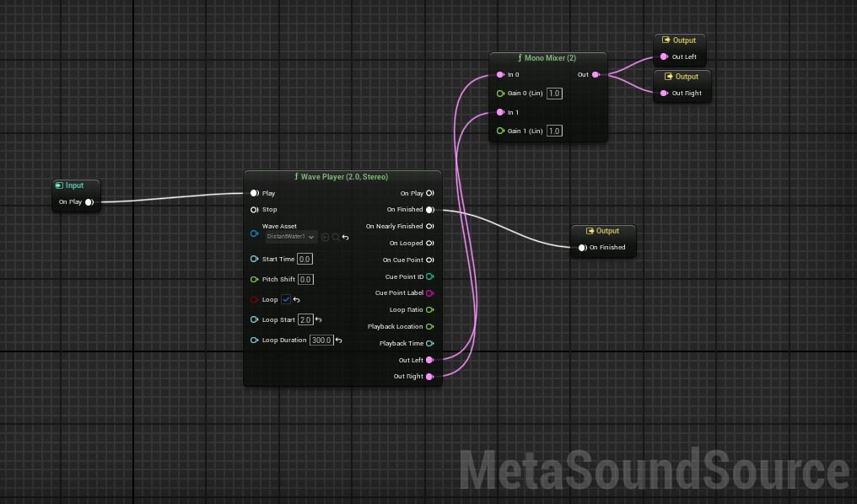Click the On Finished pin on Wave Player
Screen dimensions: 857x504
430,209
